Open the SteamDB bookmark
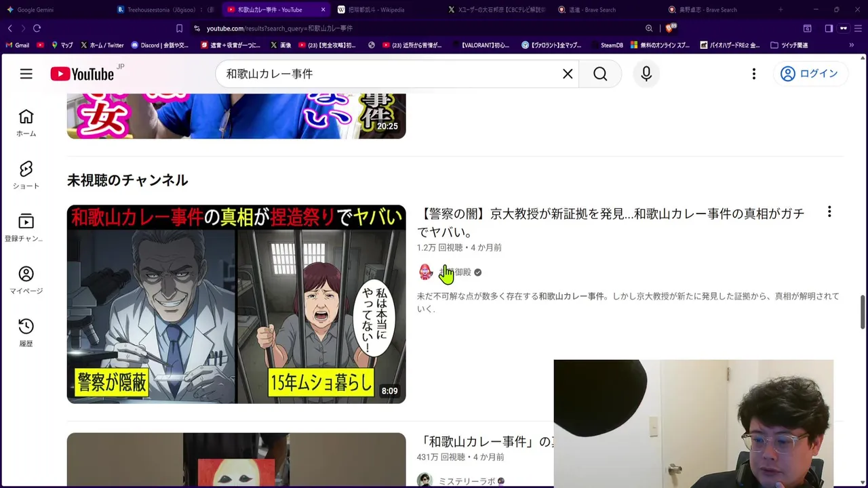The width and height of the screenshot is (868, 488). point(607,45)
